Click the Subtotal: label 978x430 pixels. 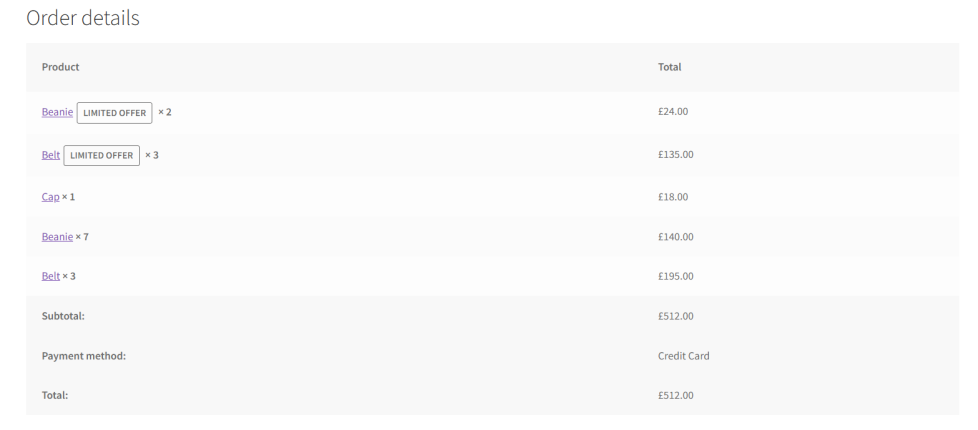[x=63, y=316]
